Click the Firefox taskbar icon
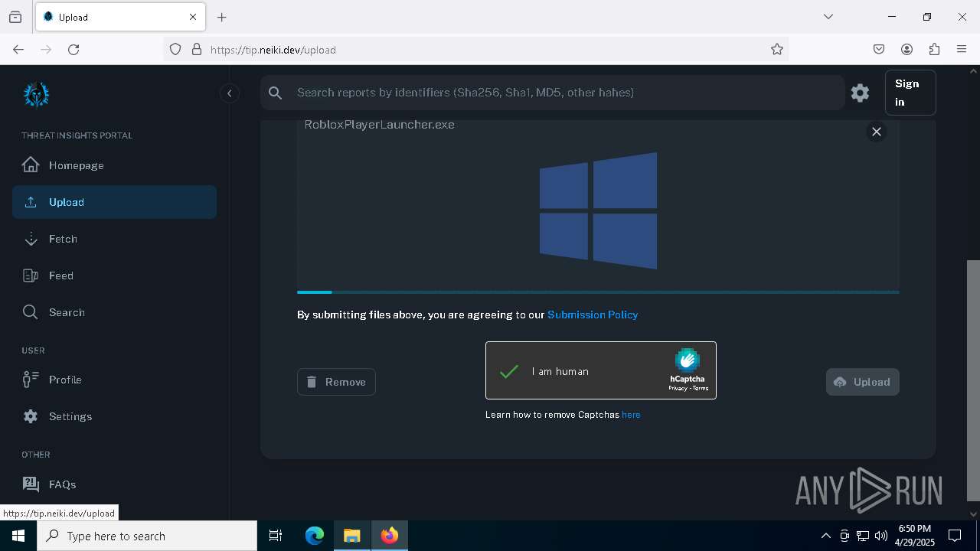This screenshot has width=980, height=551. click(x=390, y=536)
